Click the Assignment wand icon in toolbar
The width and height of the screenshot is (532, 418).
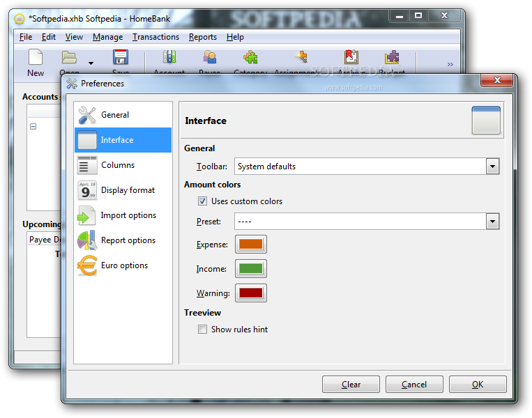click(x=301, y=57)
